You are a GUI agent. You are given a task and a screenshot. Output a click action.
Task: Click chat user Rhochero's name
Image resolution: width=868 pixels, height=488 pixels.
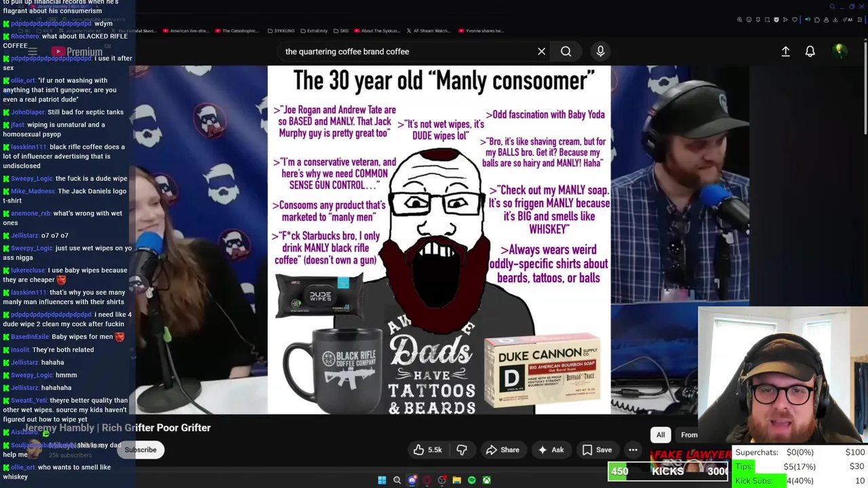(x=25, y=36)
